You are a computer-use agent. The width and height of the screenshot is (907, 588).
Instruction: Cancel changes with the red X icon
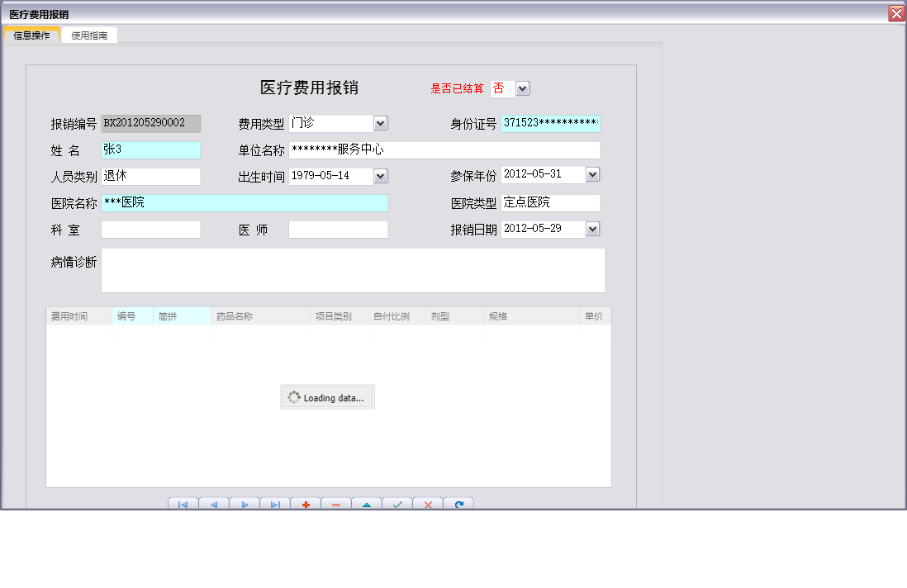pos(428,503)
